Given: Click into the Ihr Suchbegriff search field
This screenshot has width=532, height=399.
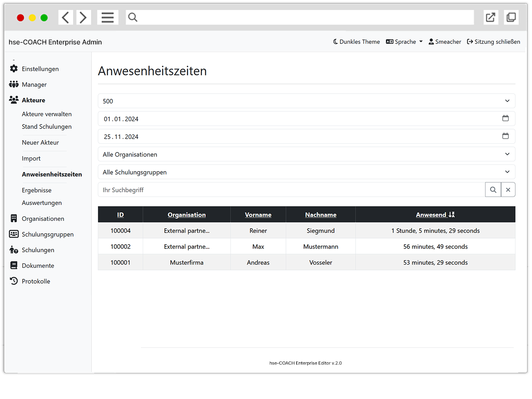Looking at the screenshot, I should [291, 190].
